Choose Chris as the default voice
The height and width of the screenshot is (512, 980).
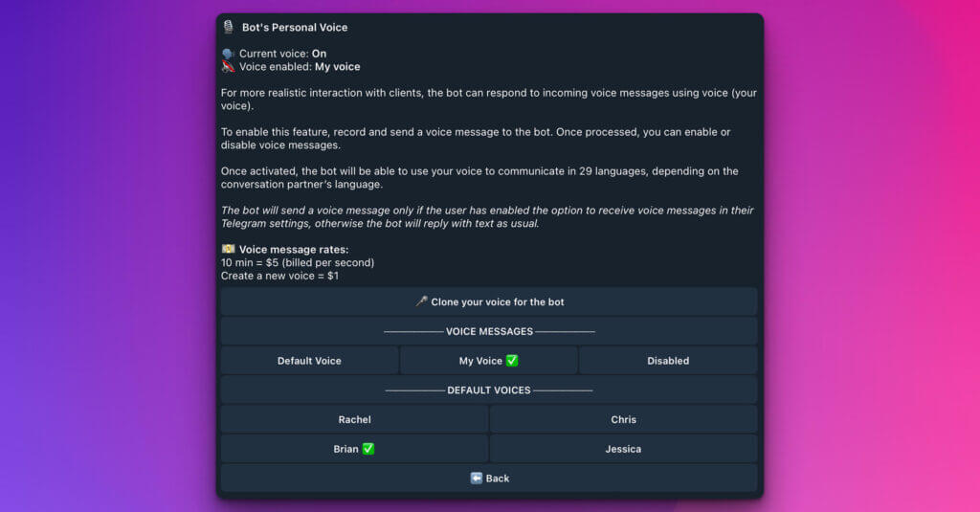(623, 419)
